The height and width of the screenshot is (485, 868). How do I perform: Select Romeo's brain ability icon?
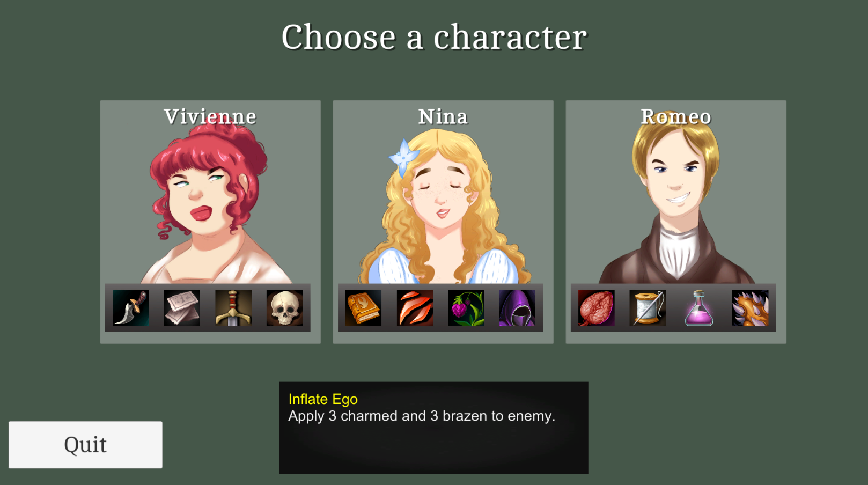coord(597,308)
